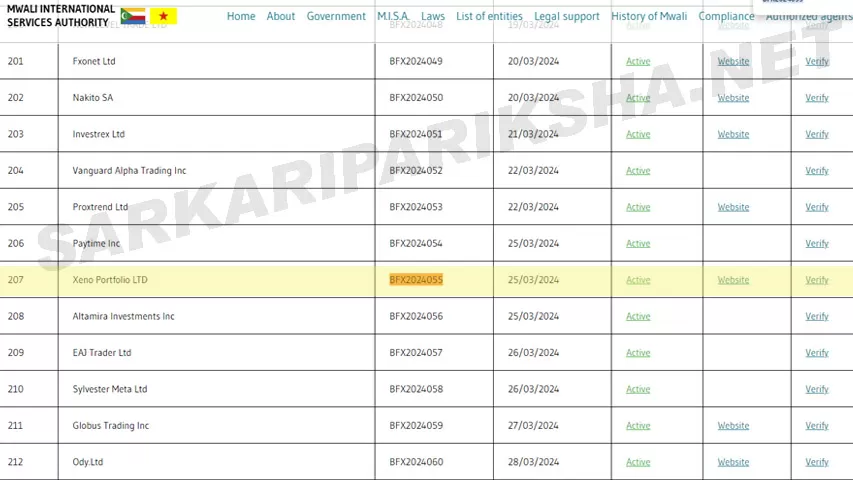
Task: Go to the About page
Action: [281, 16]
